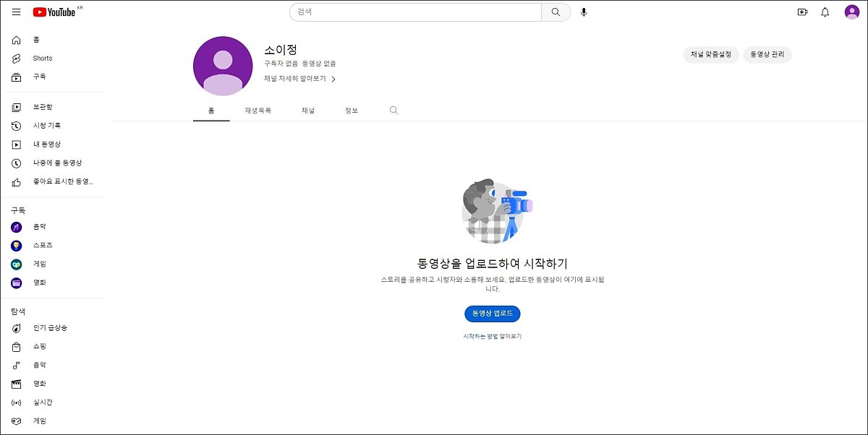This screenshot has height=435, width=868.
Task: Click the 동영상 관리 button
Action: coord(767,55)
